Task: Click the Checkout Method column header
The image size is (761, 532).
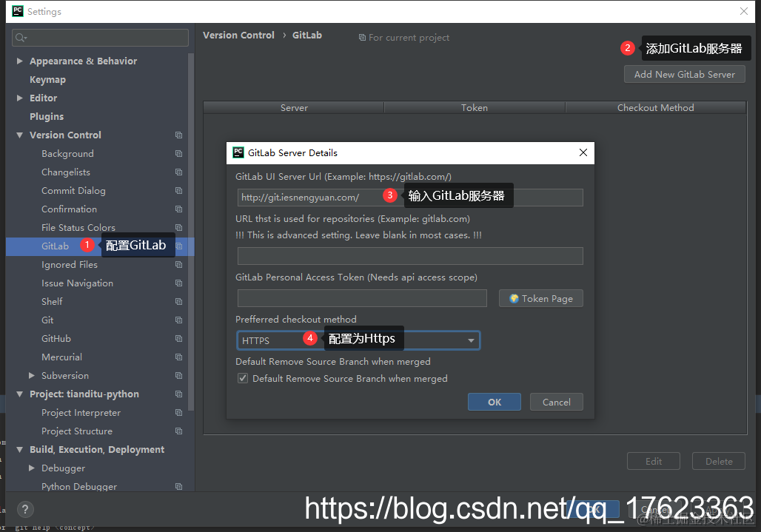Action: click(655, 108)
